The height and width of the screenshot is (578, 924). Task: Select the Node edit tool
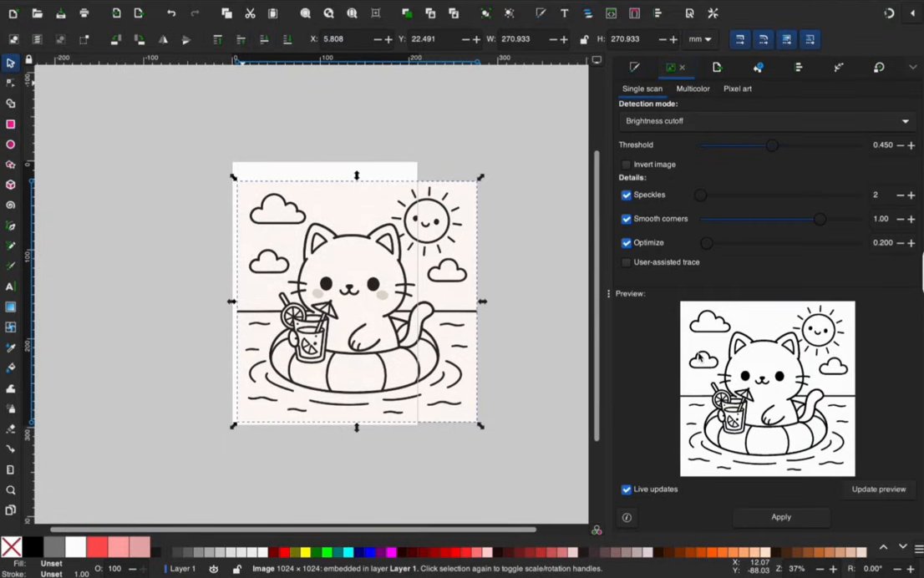point(10,83)
